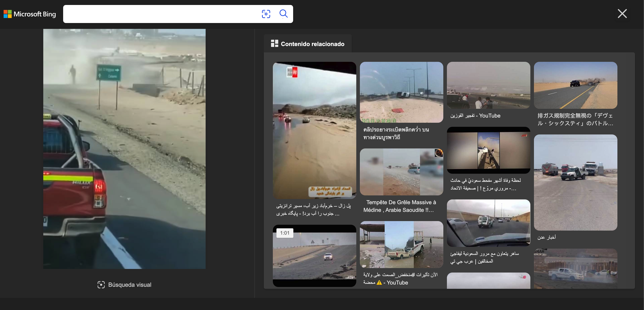
Task: Select the Contenido relacionado tab
Action: (x=312, y=44)
